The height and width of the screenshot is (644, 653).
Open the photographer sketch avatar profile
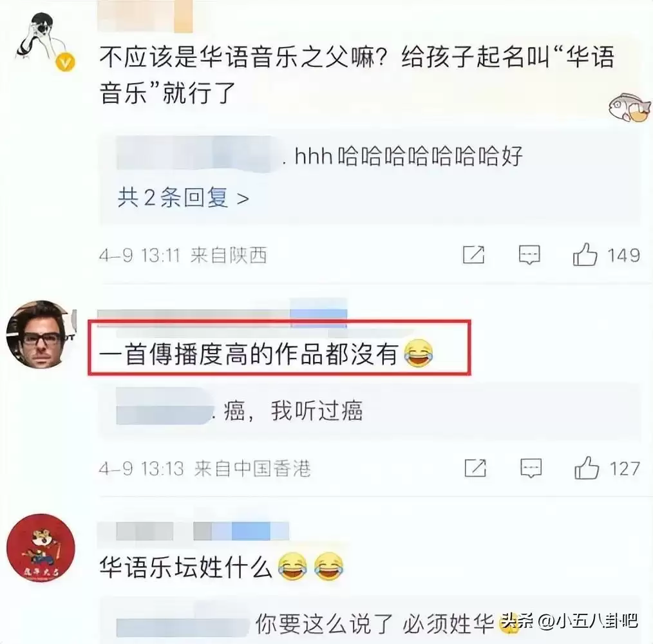tap(41, 41)
